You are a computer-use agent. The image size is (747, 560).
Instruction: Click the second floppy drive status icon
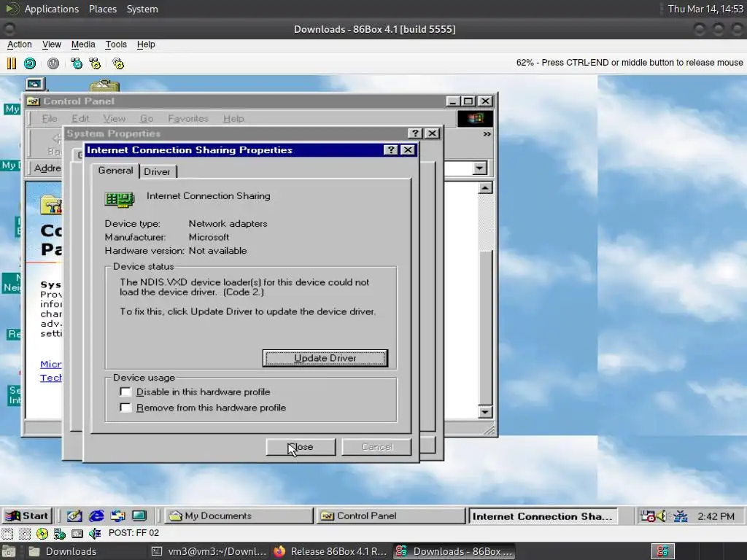coord(24,533)
